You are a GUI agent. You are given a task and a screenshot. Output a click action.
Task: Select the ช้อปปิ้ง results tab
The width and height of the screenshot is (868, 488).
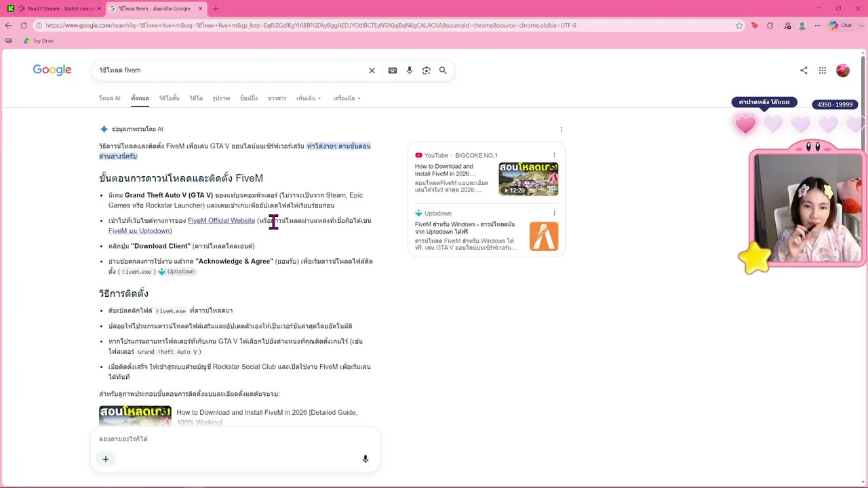249,98
